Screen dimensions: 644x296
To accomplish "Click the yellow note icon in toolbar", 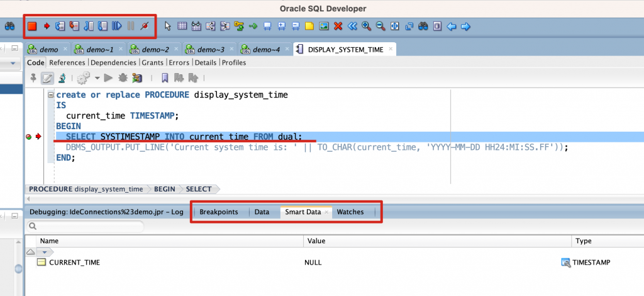I will (309, 26).
